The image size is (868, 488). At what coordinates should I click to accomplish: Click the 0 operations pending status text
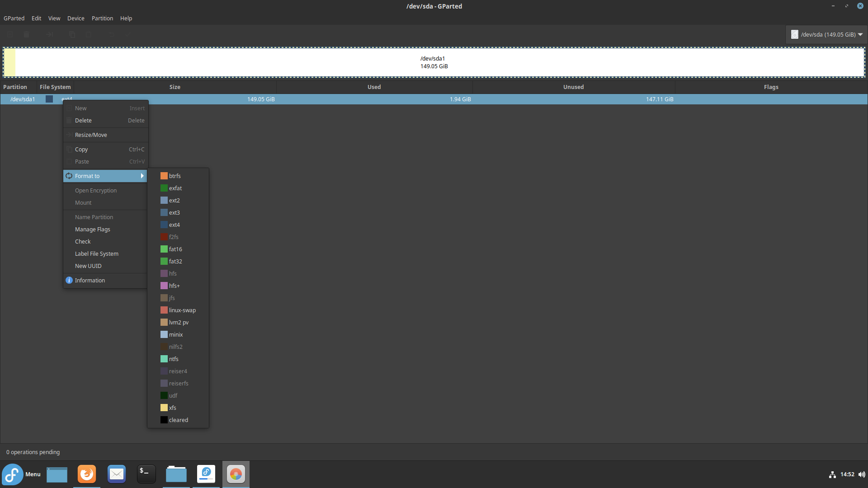pos(33,452)
